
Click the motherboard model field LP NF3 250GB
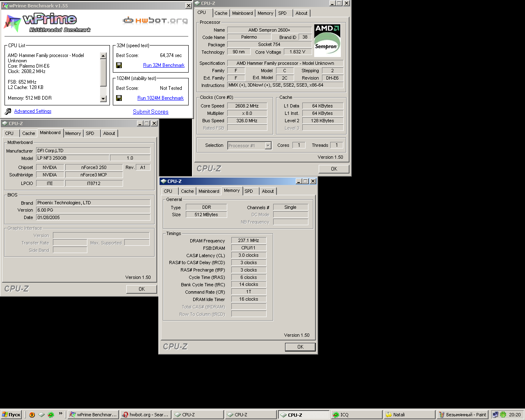point(73,158)
